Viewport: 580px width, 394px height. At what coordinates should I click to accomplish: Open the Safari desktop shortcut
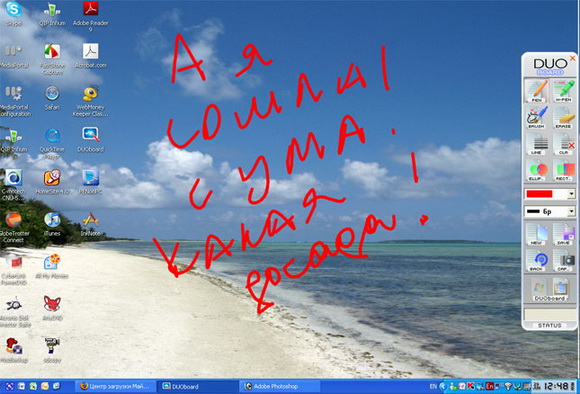coord(52,98)
